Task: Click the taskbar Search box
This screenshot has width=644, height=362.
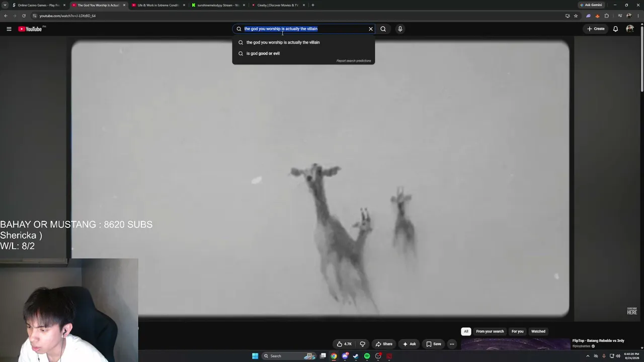Action: (289, 356)
